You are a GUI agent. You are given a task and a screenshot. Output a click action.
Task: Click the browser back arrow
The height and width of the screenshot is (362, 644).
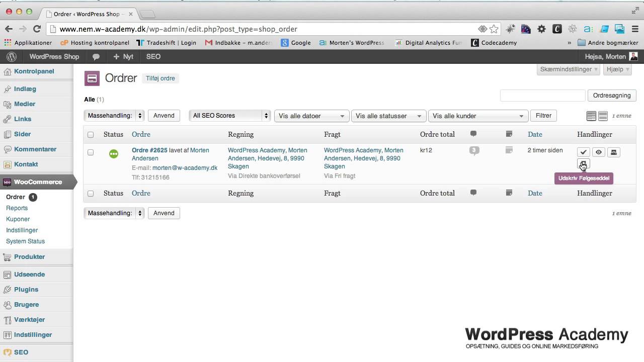pos(9,29)
